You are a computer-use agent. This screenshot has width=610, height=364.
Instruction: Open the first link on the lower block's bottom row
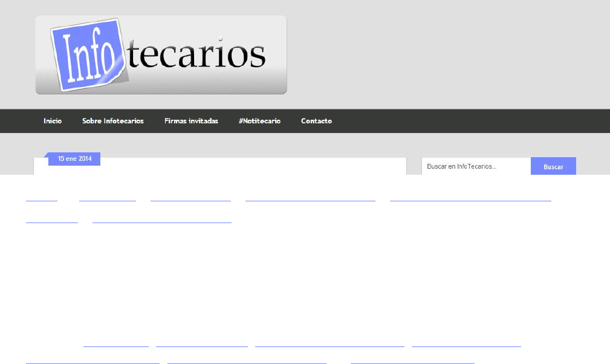click(92, 362)
